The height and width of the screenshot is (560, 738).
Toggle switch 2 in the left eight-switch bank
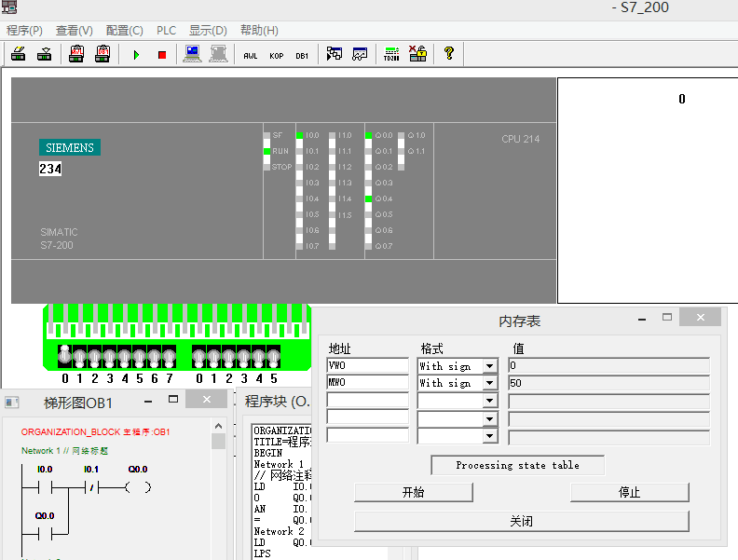(x=95, y=358)
